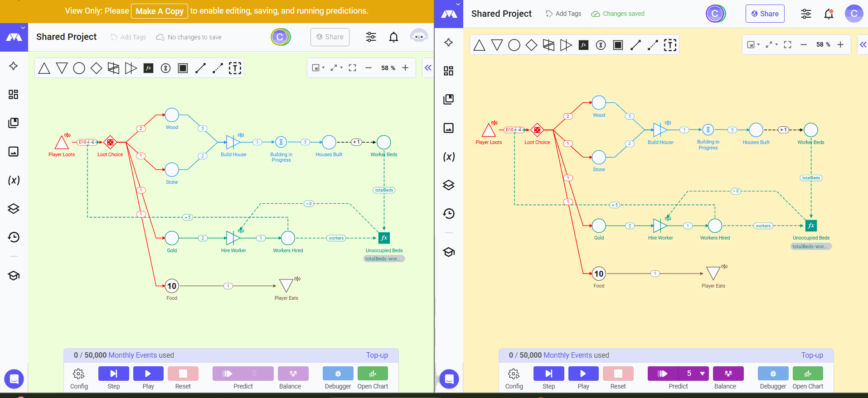Click Open Chart in the right pane
Image resolution: width=868 pixels, height=398 pixels.
(x=807, y=378)
